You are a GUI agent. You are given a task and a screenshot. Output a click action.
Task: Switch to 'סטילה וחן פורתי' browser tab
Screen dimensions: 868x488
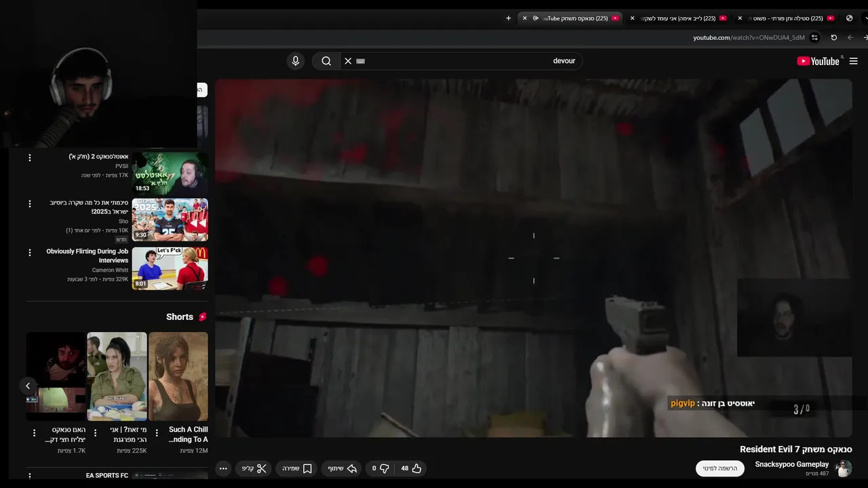[787, 18]
